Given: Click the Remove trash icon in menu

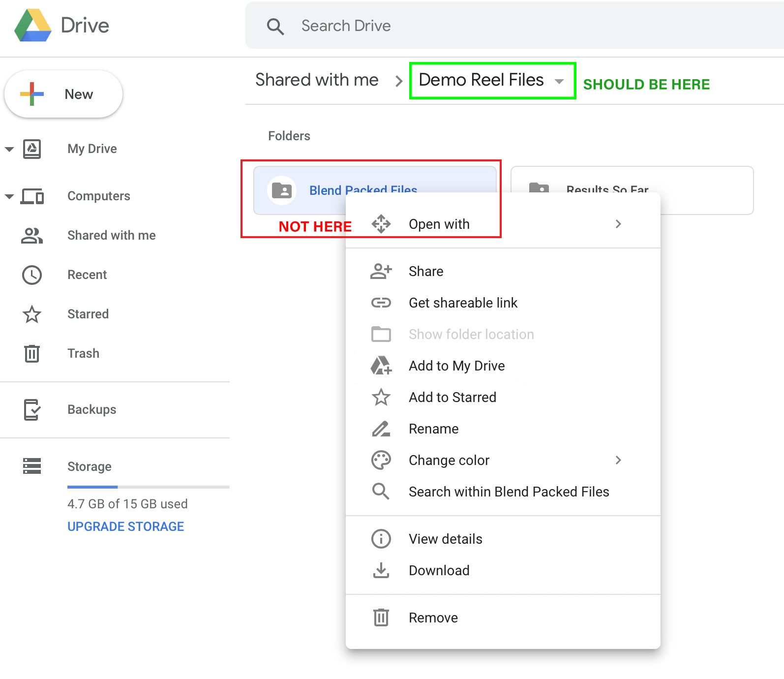Looking at the screenshot, I should point(381,617).
